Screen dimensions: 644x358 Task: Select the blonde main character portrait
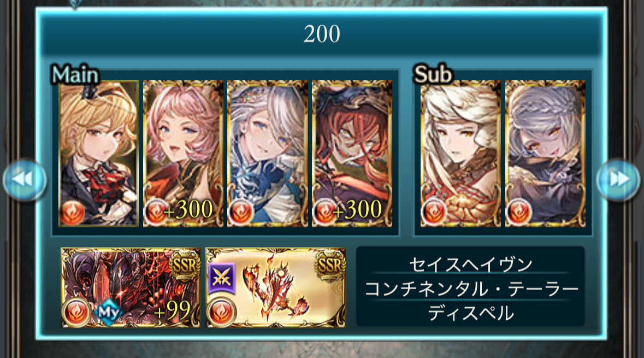pyautogui.click(x=98, y=154)
